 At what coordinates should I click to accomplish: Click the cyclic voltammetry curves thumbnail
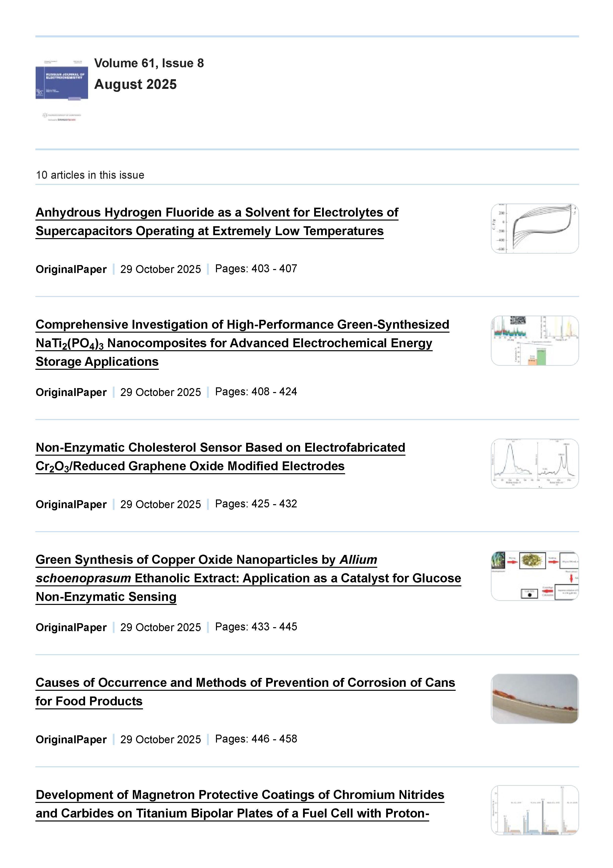(x=534, y=228)
